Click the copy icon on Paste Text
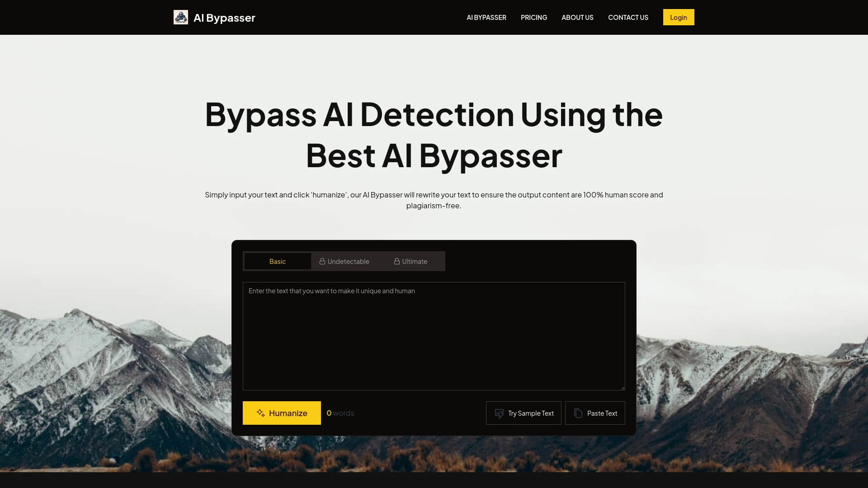This screenshot has width=868, height=488. [x=578, y=413]
